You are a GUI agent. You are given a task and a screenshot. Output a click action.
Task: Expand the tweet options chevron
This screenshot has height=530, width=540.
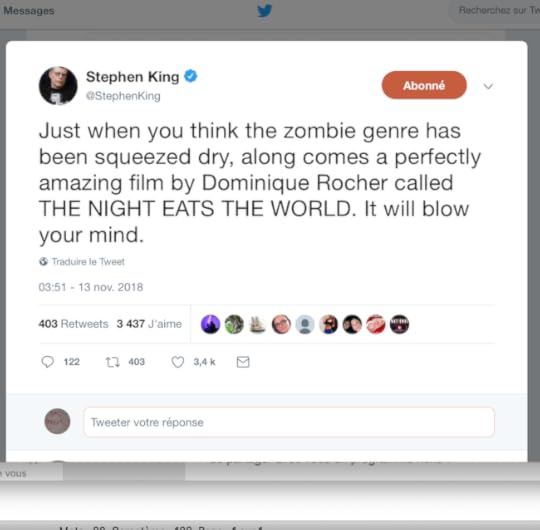(488, 86)
